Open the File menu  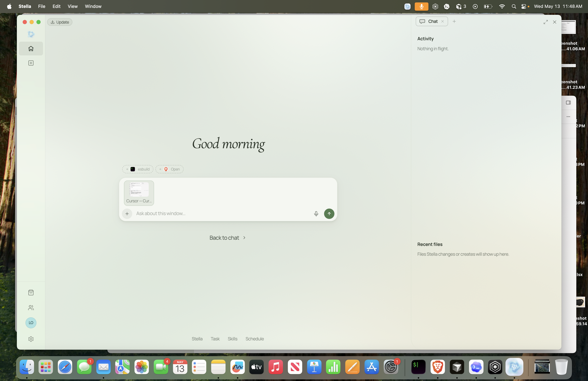coord(41,6)
